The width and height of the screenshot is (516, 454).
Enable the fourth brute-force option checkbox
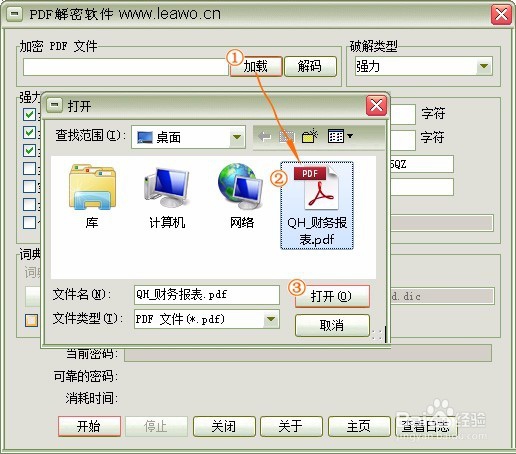[x=29, y=168]
